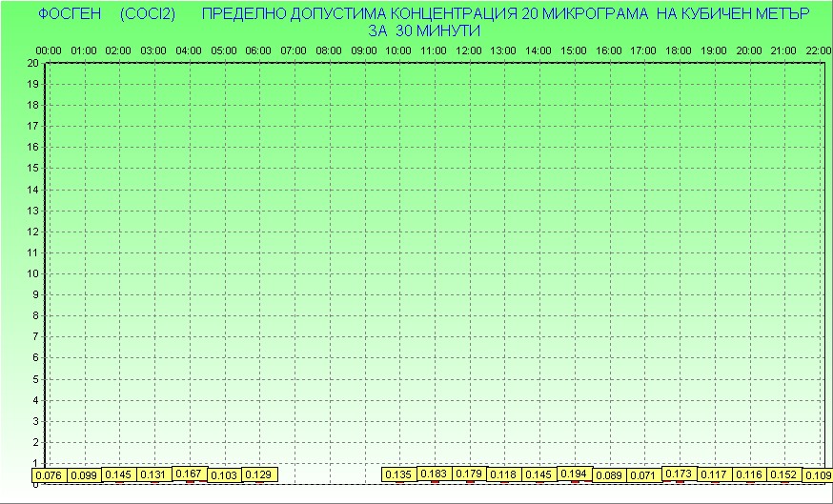Image resolution: width=833 pixels, height=504 pixels.
Task: Pick the 0.129 value label
Action: coord(258,474)
